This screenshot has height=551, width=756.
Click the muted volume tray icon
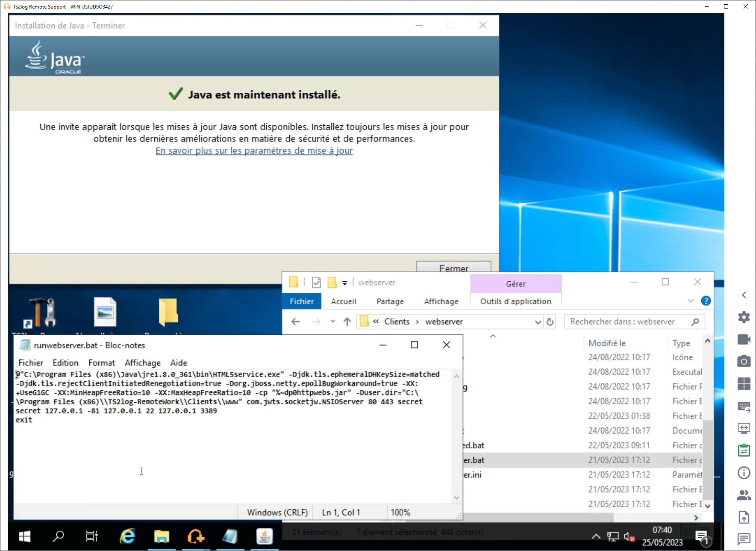point(629,537)
